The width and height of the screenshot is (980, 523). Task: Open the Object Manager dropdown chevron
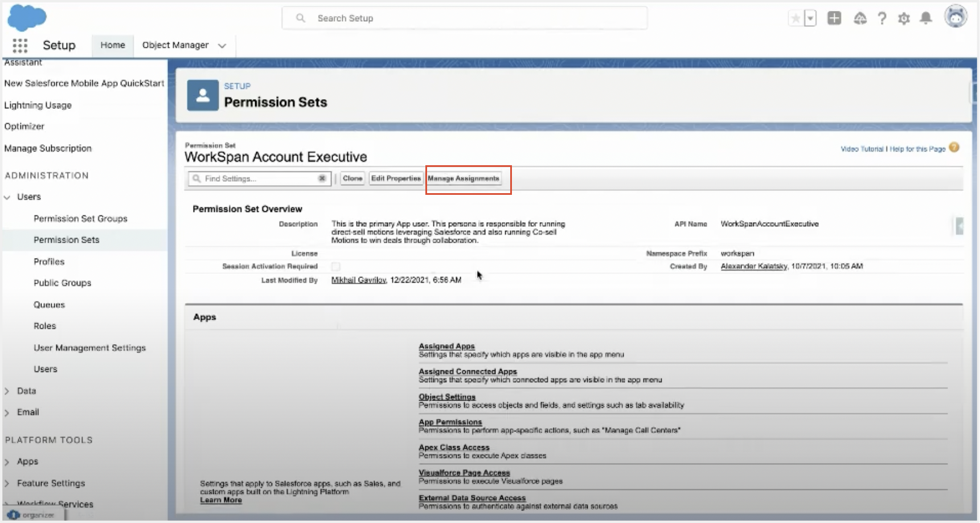point(222,46)
